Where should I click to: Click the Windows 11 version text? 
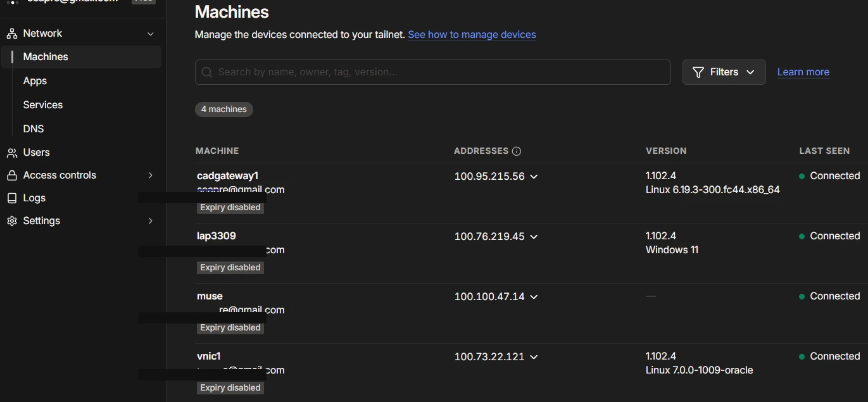click(x=672, y=250)
